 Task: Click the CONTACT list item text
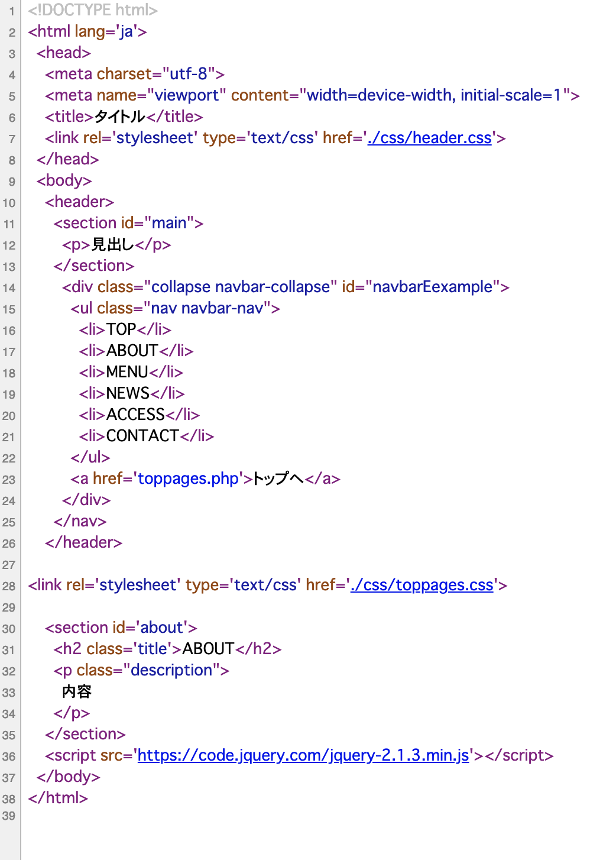click(x=141, y=436)
